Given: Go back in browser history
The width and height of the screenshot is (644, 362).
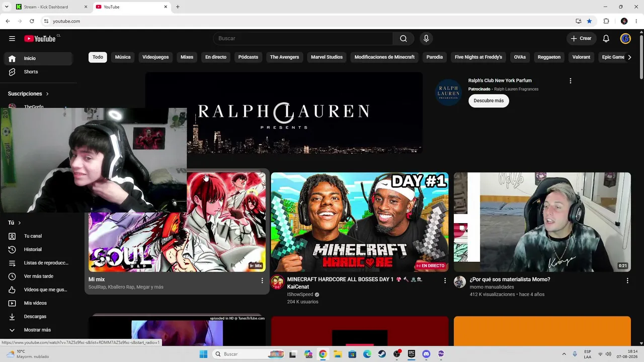Looking at the screenshot, I should coord(8,21).
